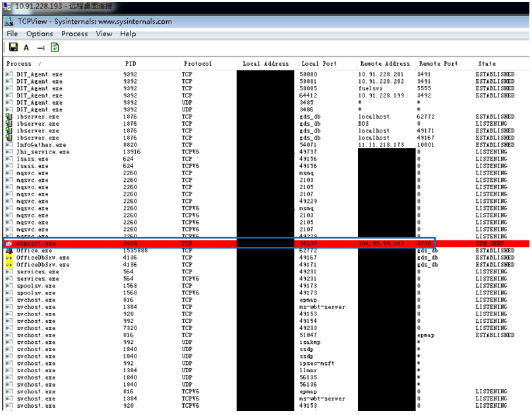Screen dimensions: 532x415
Task: Click the remote desktop connection title icon
Action: coord(7,7)
